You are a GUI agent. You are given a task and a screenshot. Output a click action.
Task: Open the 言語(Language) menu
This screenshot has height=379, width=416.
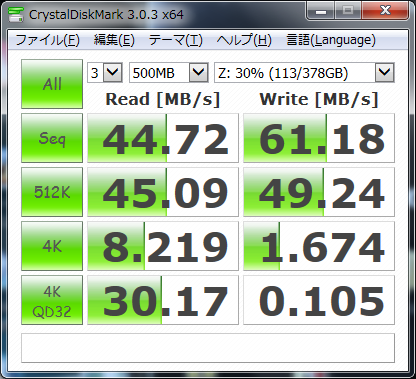pos(331,40)
